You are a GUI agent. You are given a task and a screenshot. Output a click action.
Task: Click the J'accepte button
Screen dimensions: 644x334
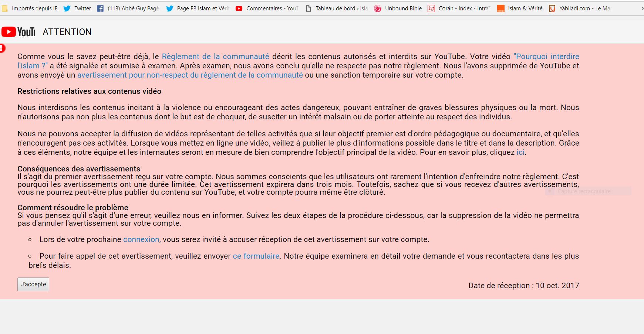click(33, 284)
